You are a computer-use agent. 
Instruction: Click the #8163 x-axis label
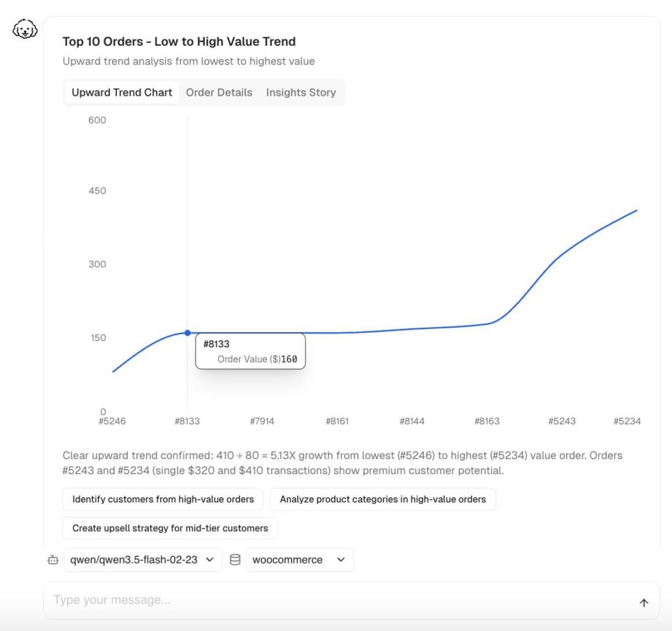click(x=487, y=421)
